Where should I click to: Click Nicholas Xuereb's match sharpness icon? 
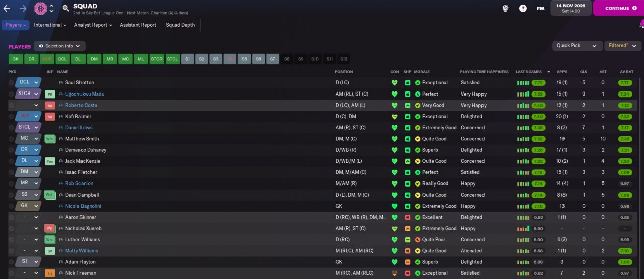point(407,228)
